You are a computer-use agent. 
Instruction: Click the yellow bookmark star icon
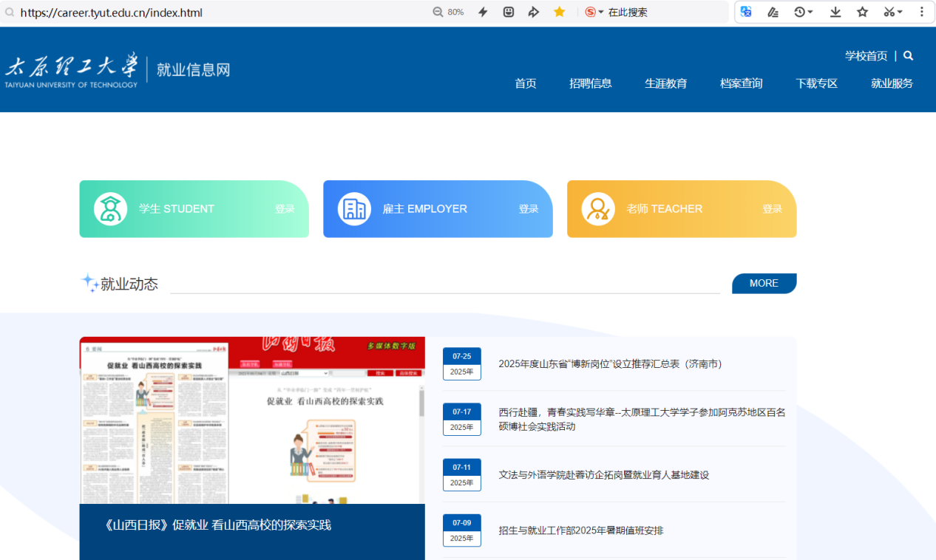[x=560, y=12]
